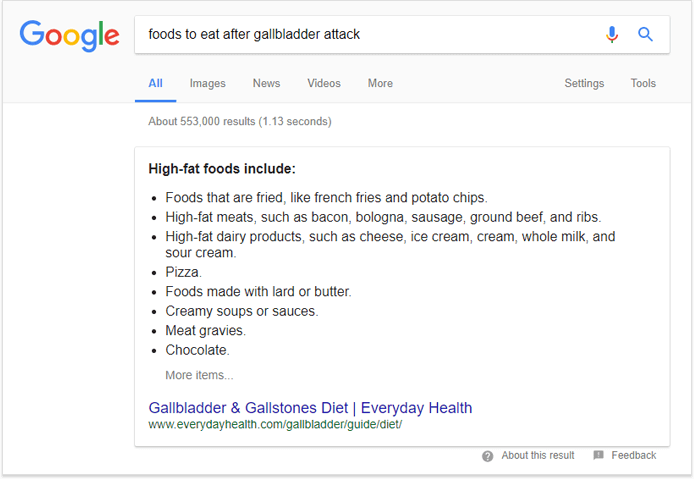Click inside the search query field
The width and height of the screenshot is (694, 479).
367,35
